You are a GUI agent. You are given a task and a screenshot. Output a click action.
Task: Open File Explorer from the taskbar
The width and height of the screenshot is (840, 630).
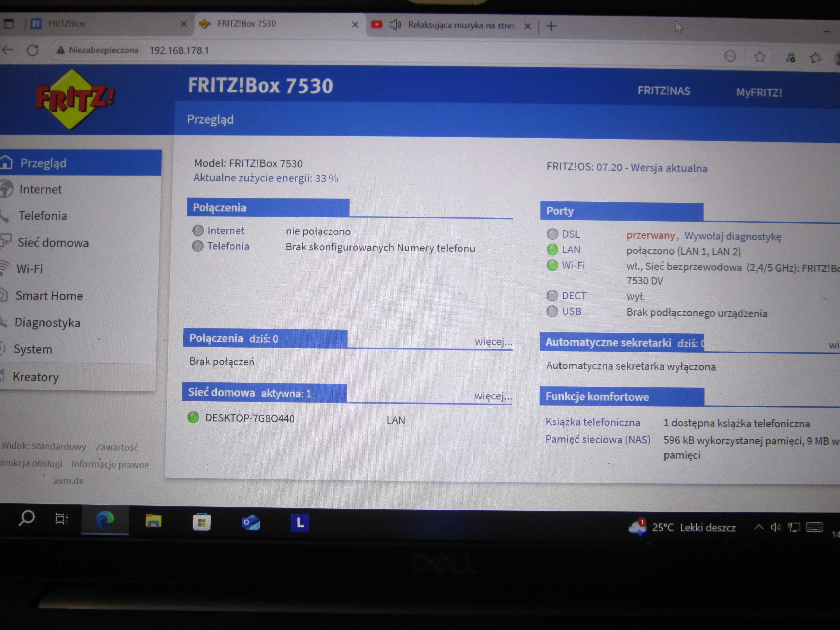coord(153,521)
